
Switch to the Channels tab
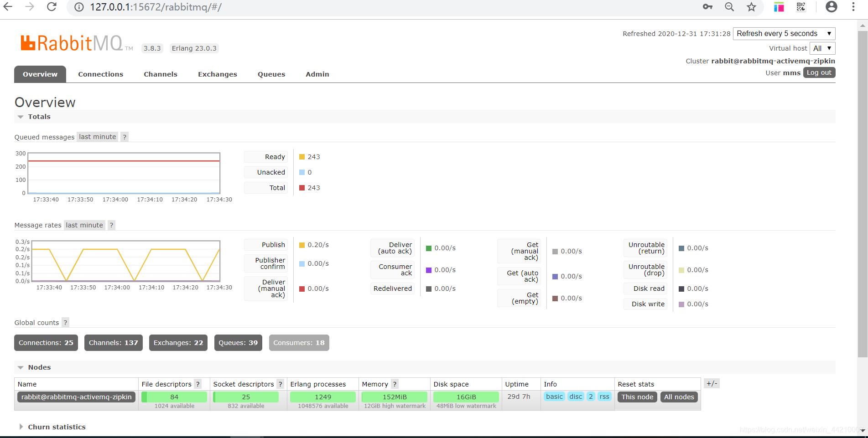[161, 74]
